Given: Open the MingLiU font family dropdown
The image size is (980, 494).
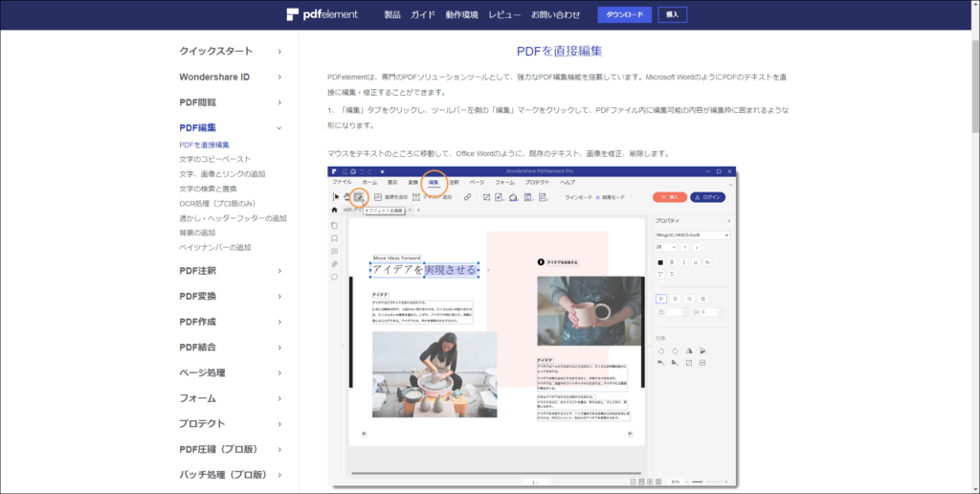Looking at the screenshot, I should (693, 236).
